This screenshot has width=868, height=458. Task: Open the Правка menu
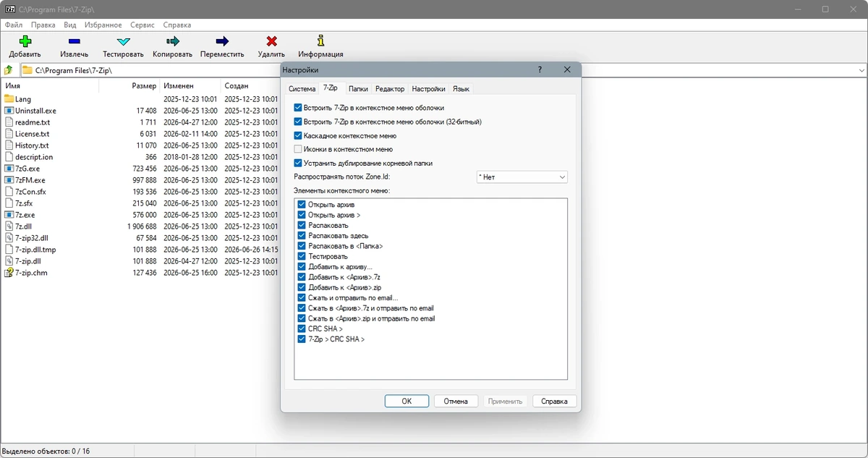pyautogui.click(x=43, y=25)
